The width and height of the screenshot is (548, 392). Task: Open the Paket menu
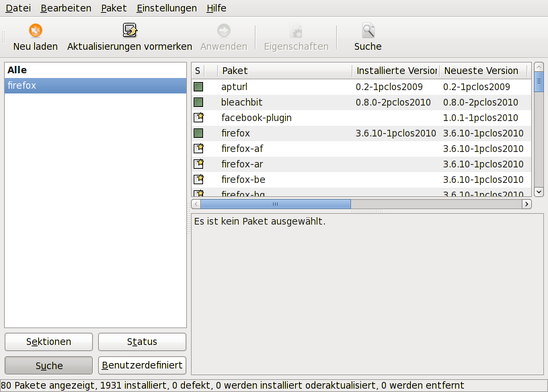[114, 8]
